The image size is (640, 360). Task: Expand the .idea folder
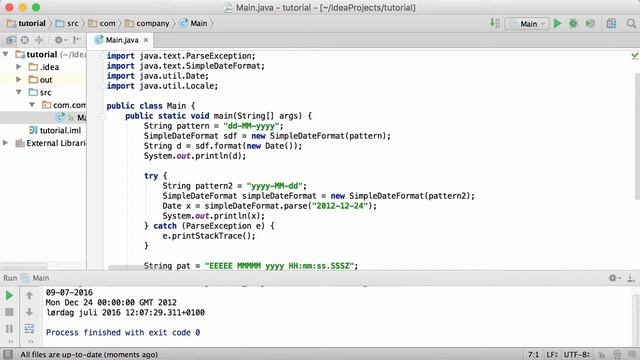point(18,67)
